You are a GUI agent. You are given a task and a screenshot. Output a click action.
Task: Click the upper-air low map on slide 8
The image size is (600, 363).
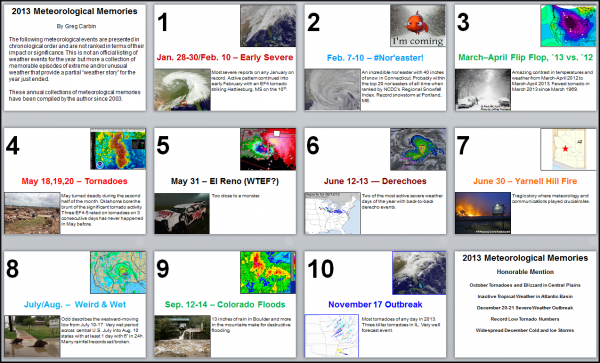point(118,272)
